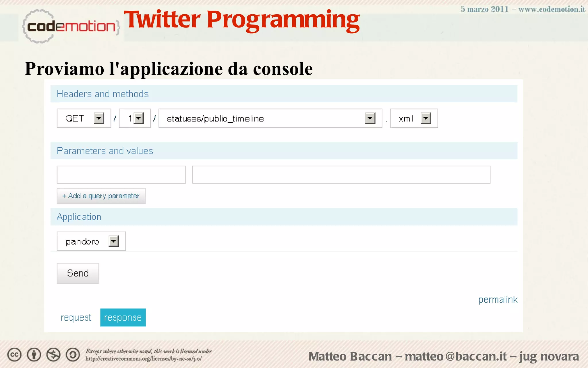Click the attribution person license icon
Screen dimensions: 588x368
coord(34,355)
